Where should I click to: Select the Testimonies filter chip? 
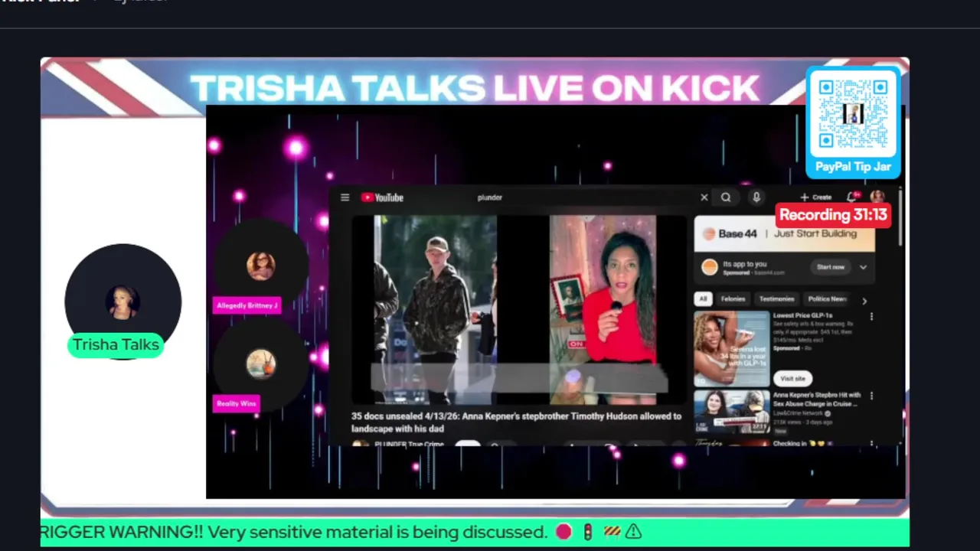click(776, 299)
